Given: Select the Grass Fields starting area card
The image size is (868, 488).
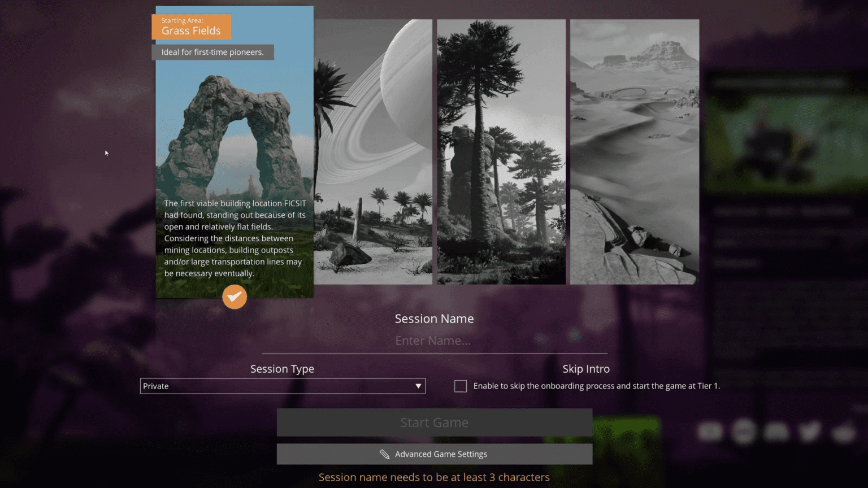Looking at the screenshot, I should click(235, 152).
